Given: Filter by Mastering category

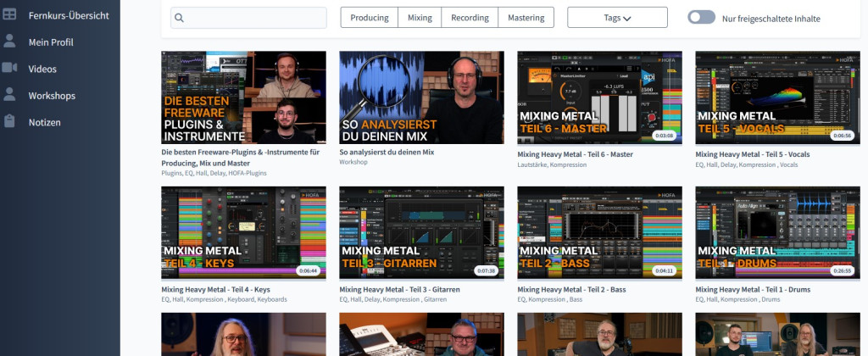Looking at the screenshot, I should [526, 17].
